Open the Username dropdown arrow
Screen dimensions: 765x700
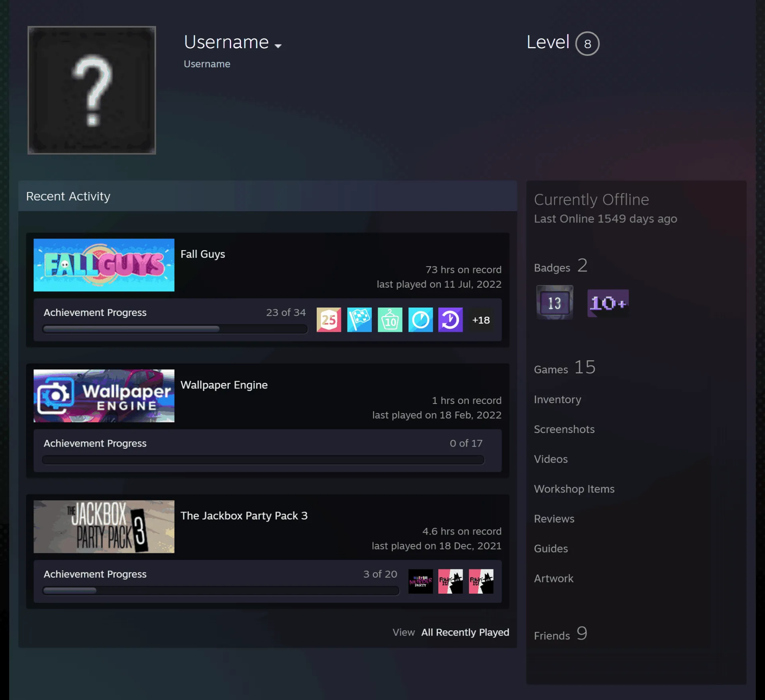point(278,46)
